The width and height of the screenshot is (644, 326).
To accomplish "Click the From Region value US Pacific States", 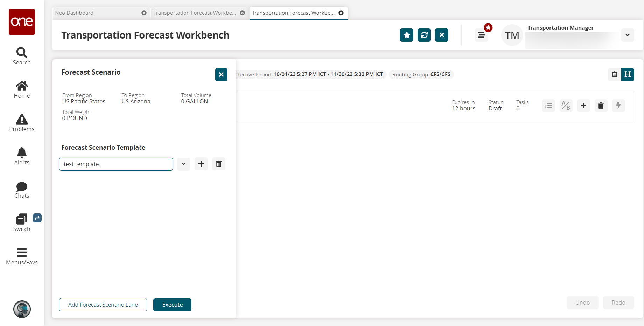I will pyautogui.click(x=84, y=102).
